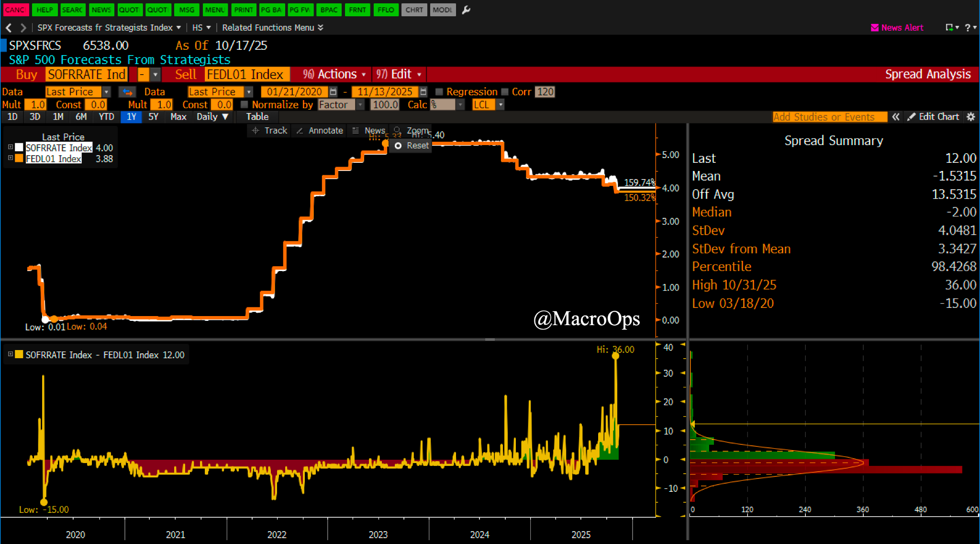Open chart settings gear icon
Viewport: 980px width, 544px height.
point(970,117)
